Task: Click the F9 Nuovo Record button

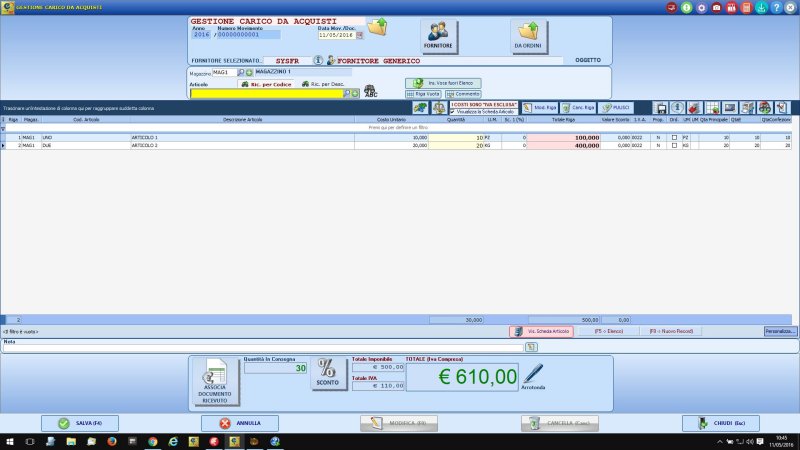Action: 671,331
